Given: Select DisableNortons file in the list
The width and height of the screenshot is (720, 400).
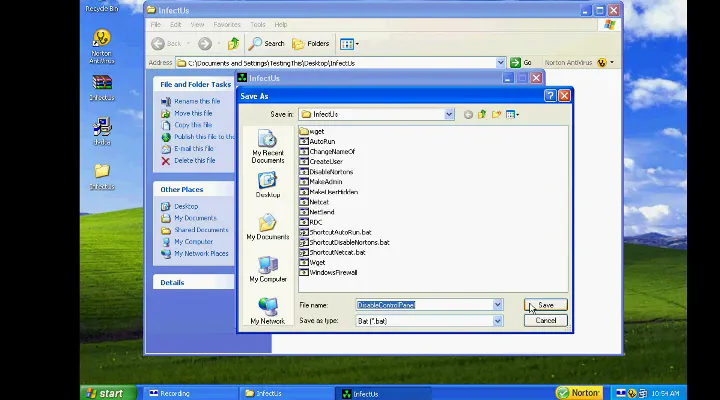Looking at the screenshot, I should (x=326, y=172).
